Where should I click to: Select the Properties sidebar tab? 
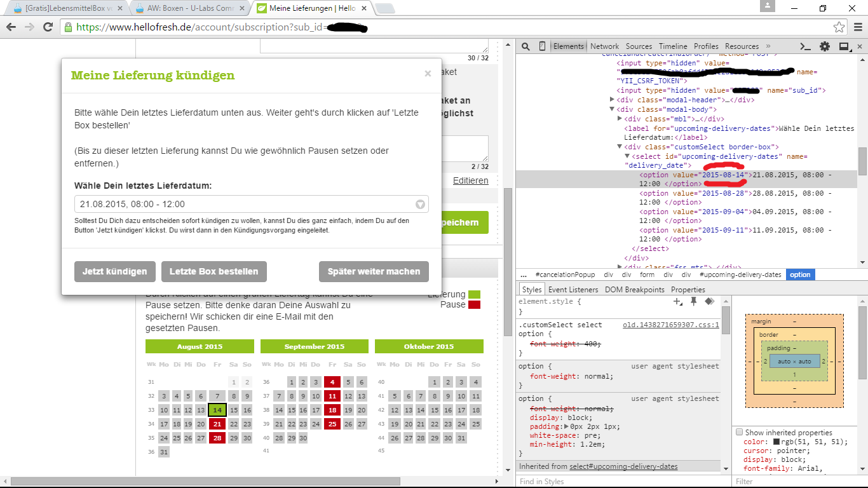coord(688,290)
